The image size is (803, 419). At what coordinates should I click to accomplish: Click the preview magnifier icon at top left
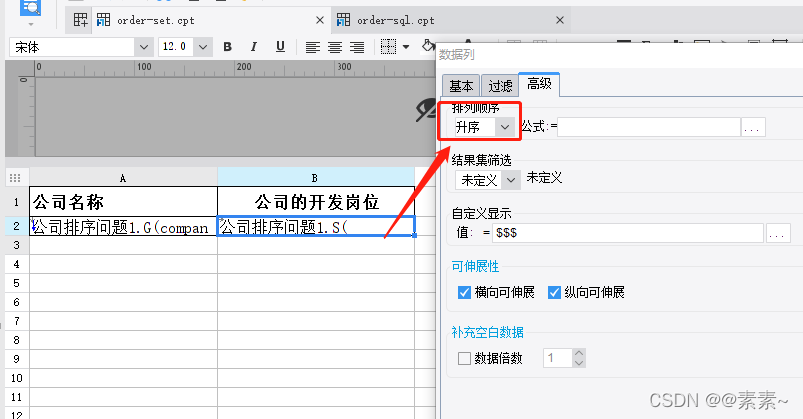[x=31, y=7]
